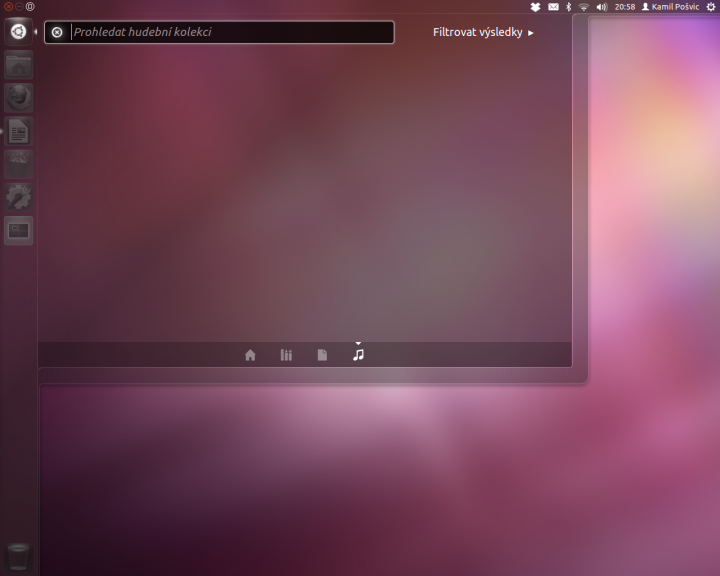Open the clock showing 20:58
This screenshot has height=576, width=720.
(625, 7)
